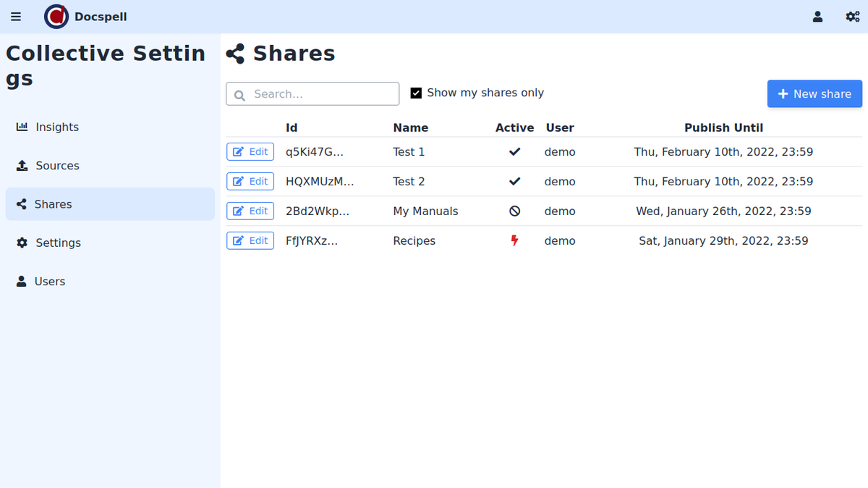
Task: Open the user profile icon menu
Action: 817,17
